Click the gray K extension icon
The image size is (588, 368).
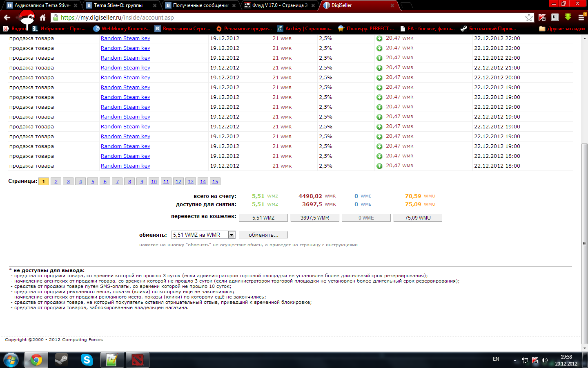(x=555, y=17)
